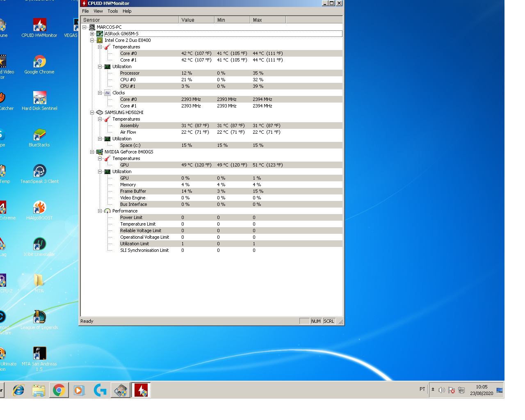Select the Bus Interface row
The image size is (525, 420).
231,204
